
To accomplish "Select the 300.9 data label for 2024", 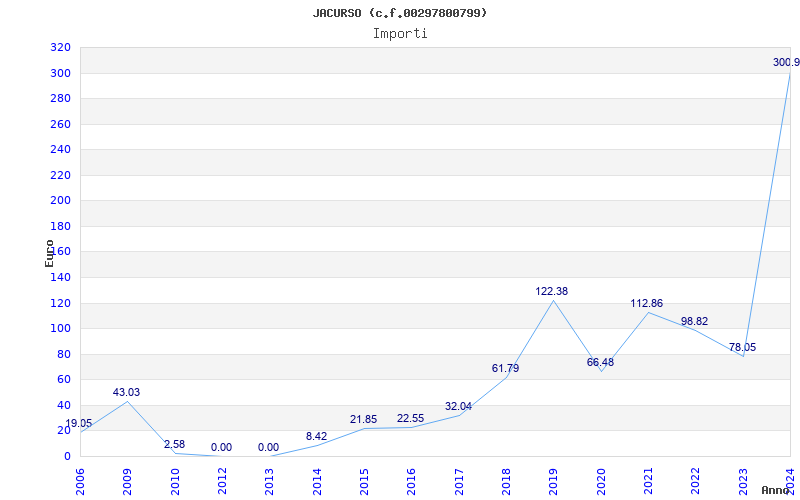I will (786, 62).
